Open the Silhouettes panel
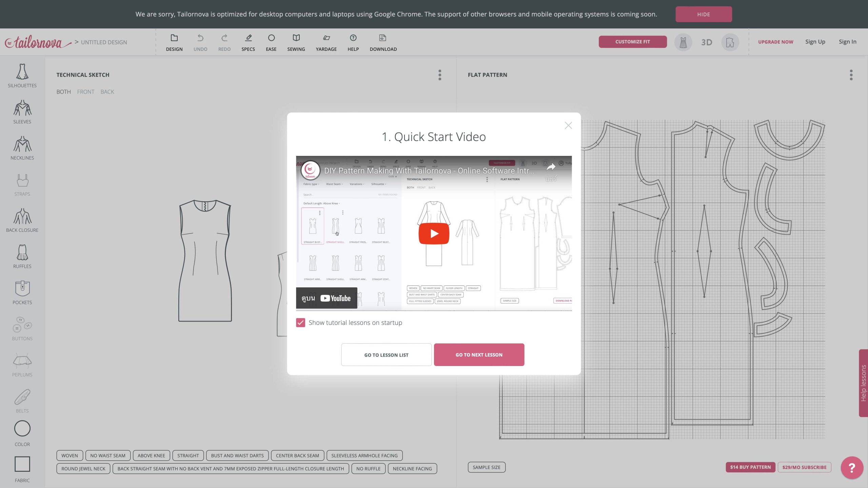This screenshot has width=868, height=488. tap(22, 76)
